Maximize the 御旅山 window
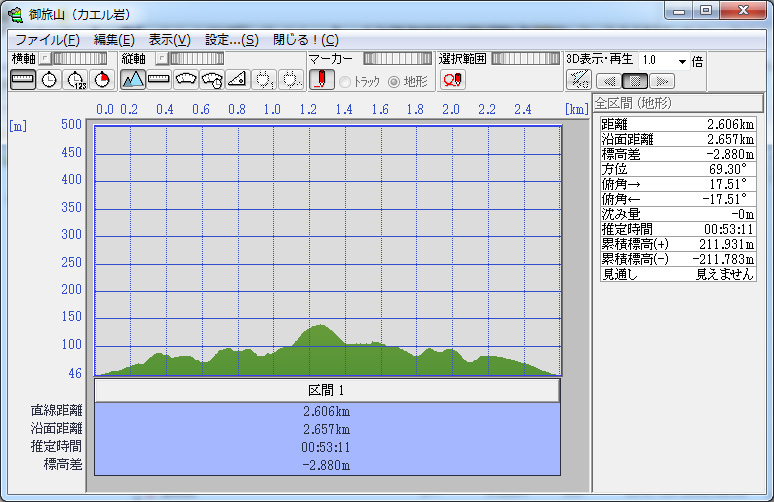This screenshot has height=502, width=774. [x=706, y=10]
